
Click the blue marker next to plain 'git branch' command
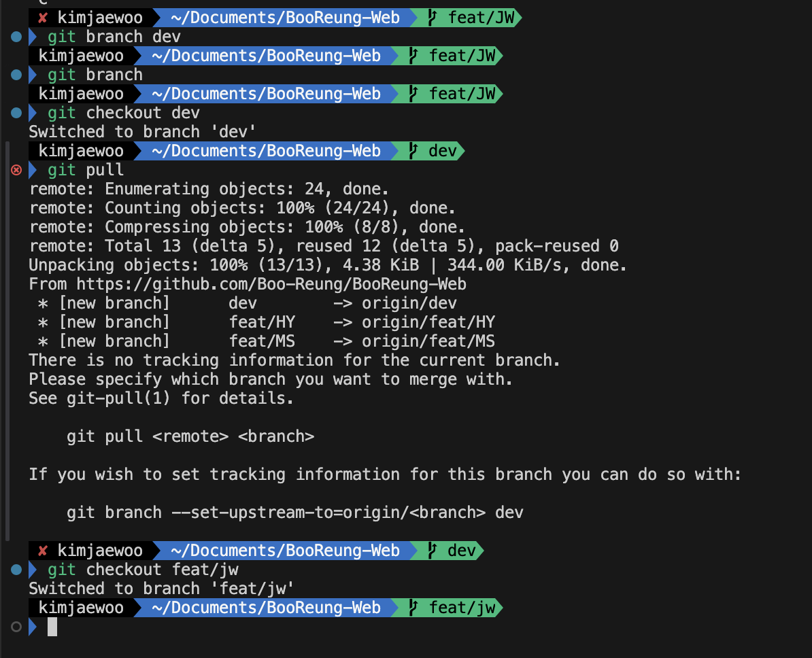pos(16,75)
